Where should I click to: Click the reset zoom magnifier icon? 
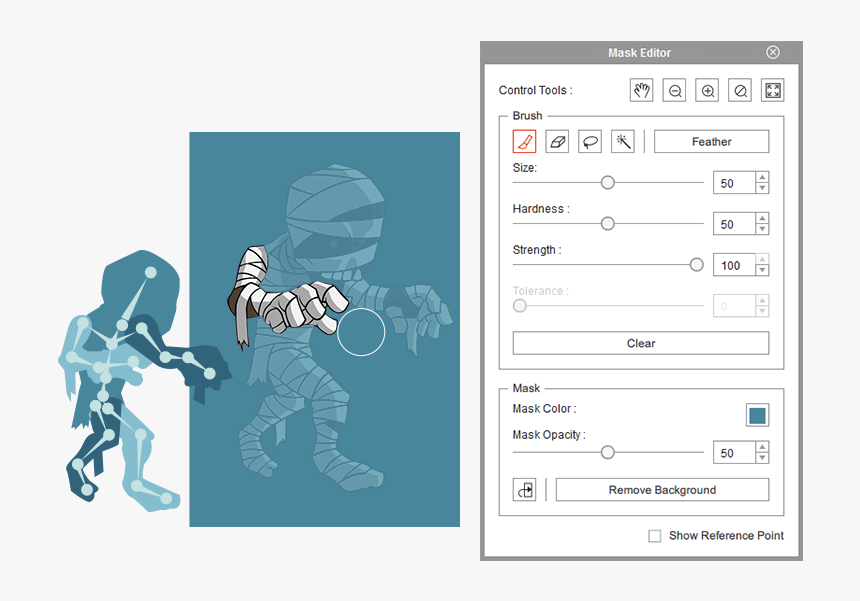click(x=740, y=91)
